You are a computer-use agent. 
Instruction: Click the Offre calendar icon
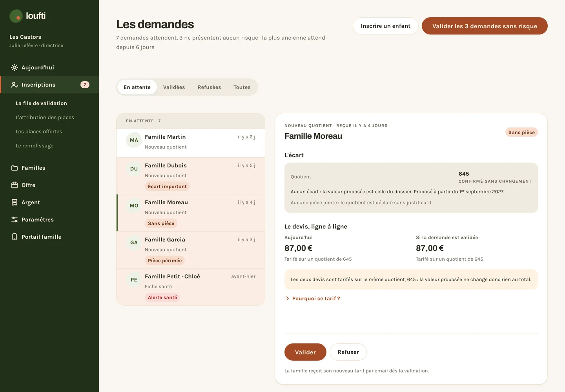coord(15,185)
